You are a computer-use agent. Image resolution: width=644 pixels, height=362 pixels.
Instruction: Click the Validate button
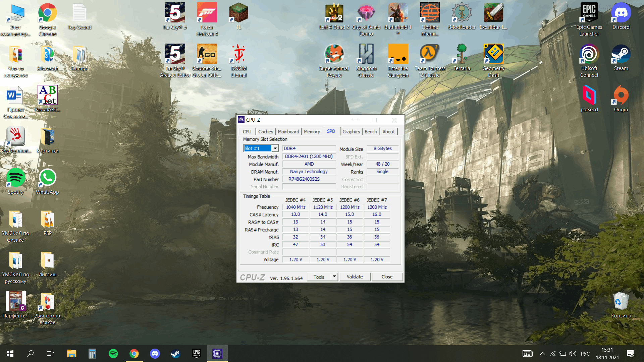(x=355, y=277)
